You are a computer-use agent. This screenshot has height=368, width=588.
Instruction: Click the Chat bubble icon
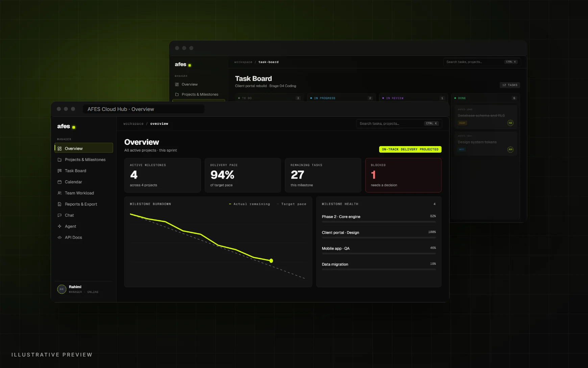[x=59, y=215]
